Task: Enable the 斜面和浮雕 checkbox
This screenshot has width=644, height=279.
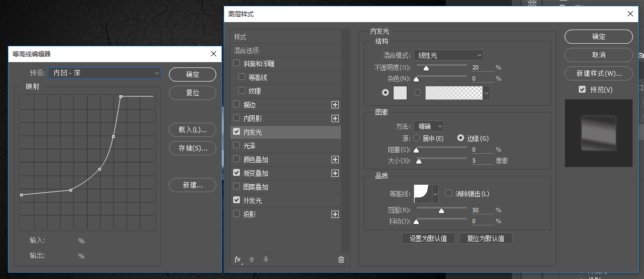Action: click(x=237, y=64)
